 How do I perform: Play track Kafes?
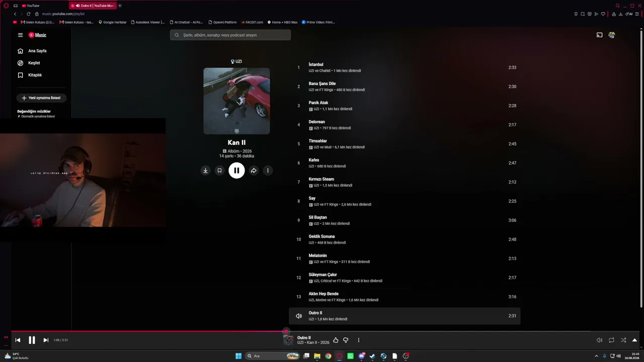click(x=405, y=163)
